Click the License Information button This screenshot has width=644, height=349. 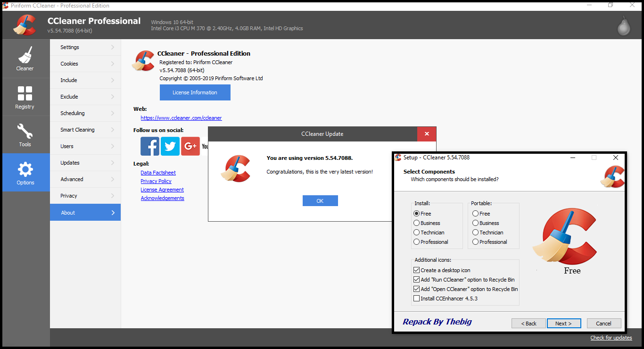coord(195,92)
